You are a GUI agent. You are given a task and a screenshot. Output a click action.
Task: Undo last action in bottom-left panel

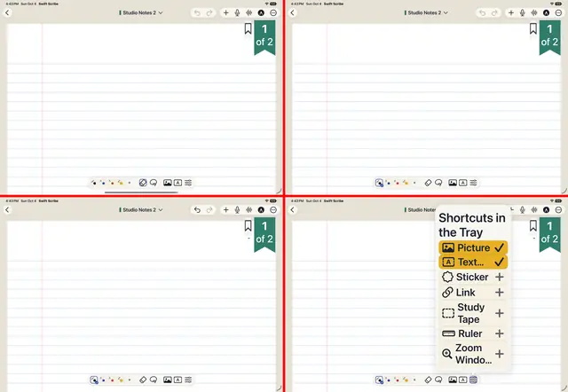[x=197, y=210]
